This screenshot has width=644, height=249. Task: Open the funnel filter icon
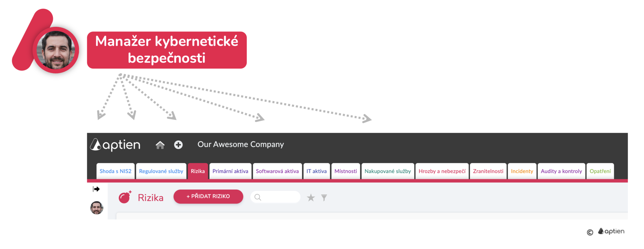324,198
